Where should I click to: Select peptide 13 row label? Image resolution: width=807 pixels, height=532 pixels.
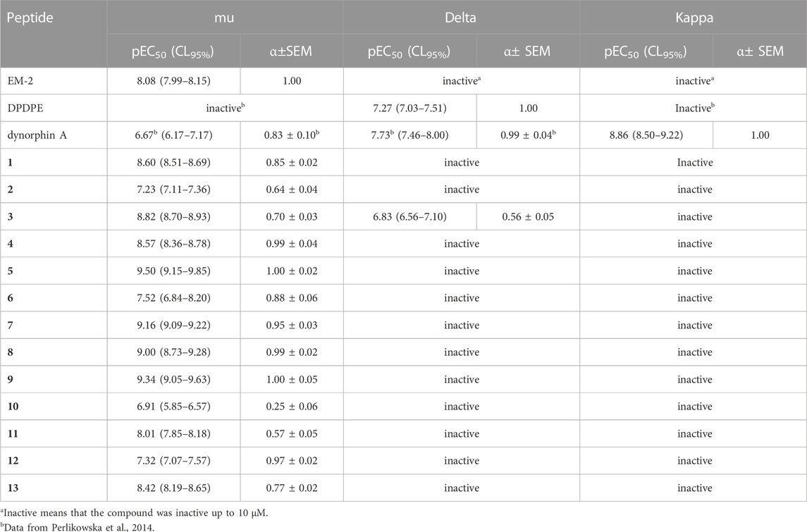point(13,488)
